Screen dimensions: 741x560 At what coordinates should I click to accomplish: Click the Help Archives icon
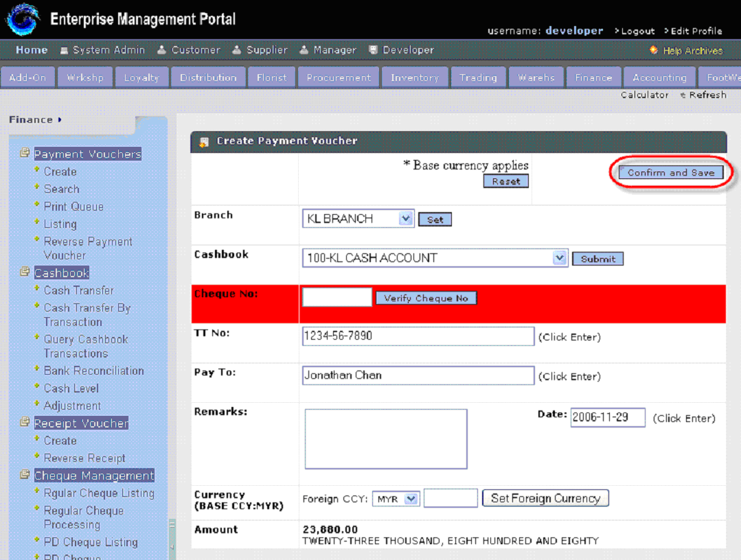pyautogui.click(x=654, y=51)
